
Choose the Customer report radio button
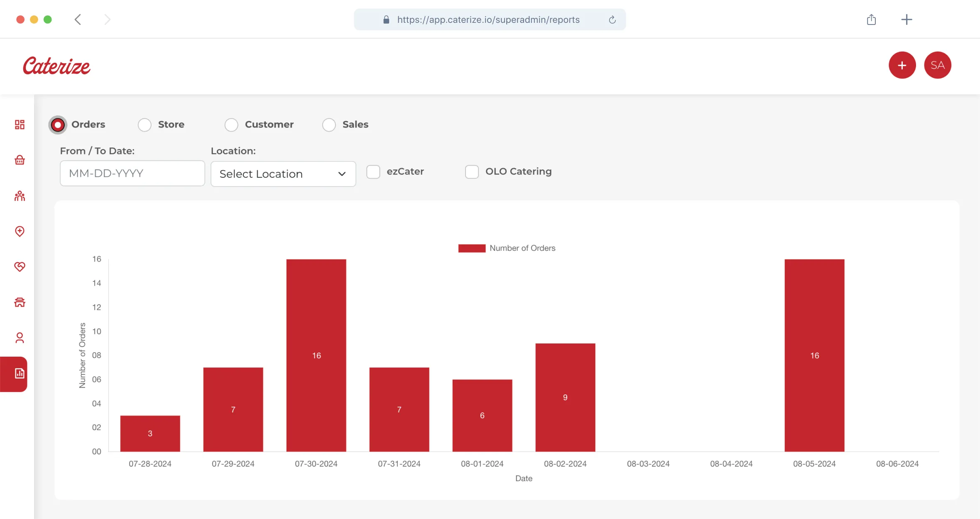pos(231,125)
